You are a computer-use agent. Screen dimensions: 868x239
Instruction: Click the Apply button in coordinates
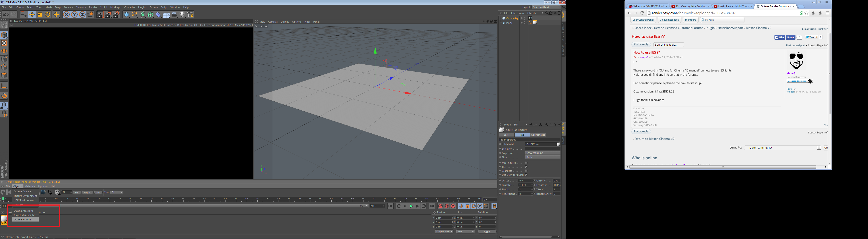(x=487, y=231)
